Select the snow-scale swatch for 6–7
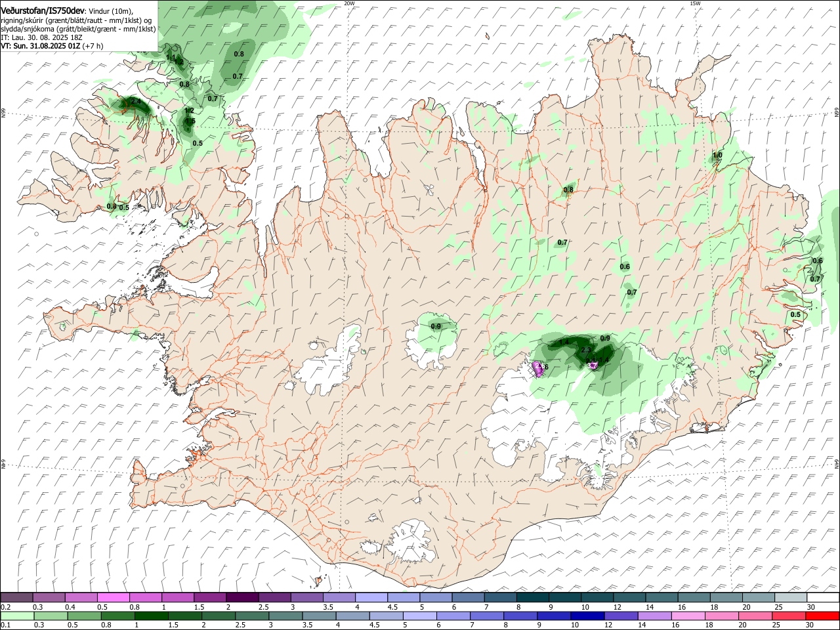840x630 pixels. pos(468,597)
